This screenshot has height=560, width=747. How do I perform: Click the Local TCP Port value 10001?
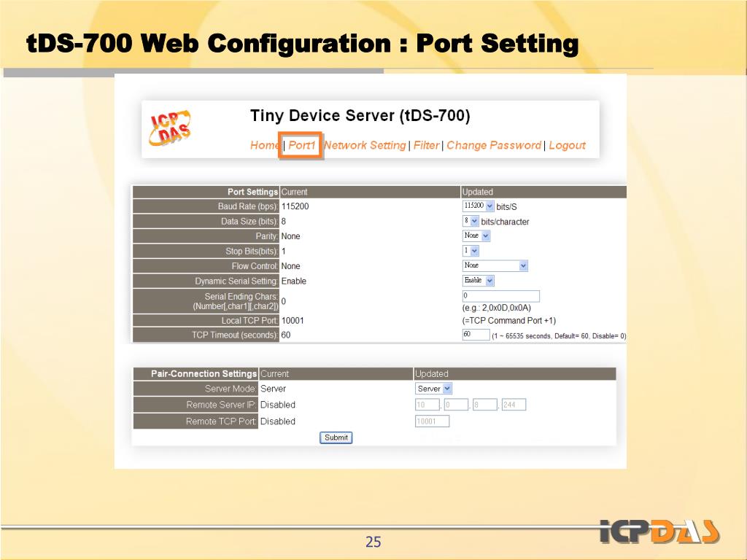(293, 321)
